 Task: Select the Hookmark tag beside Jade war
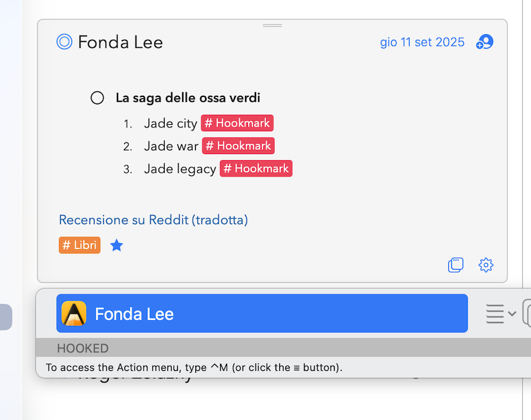[x=238, y=146]
